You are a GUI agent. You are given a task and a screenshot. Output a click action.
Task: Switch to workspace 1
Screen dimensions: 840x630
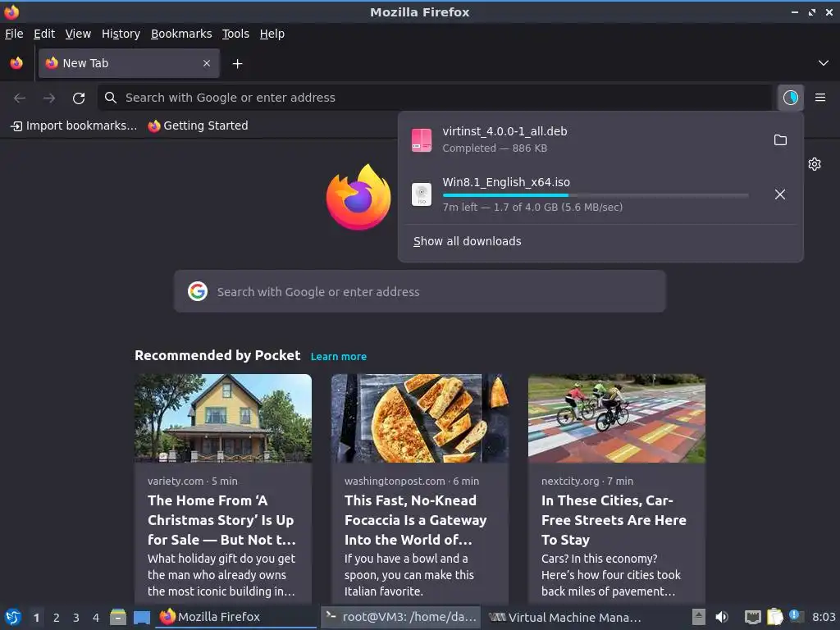36,618
